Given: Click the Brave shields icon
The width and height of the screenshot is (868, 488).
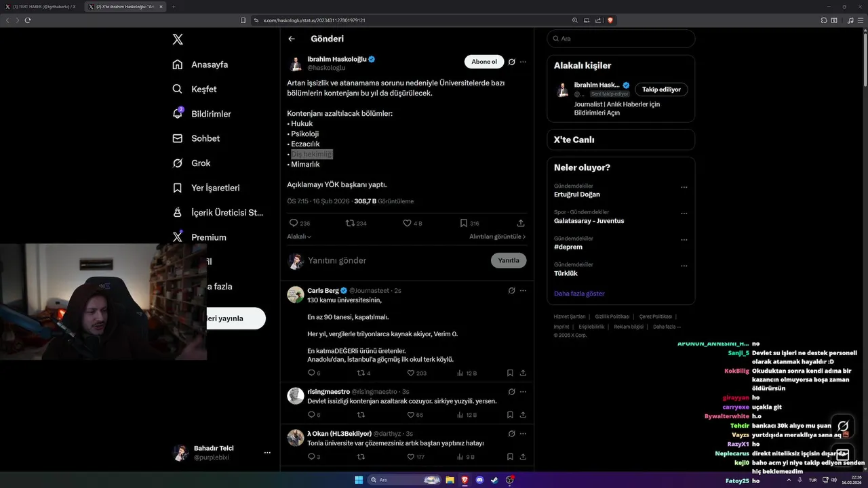Looking at the screenshot, I should click(610, 20).
